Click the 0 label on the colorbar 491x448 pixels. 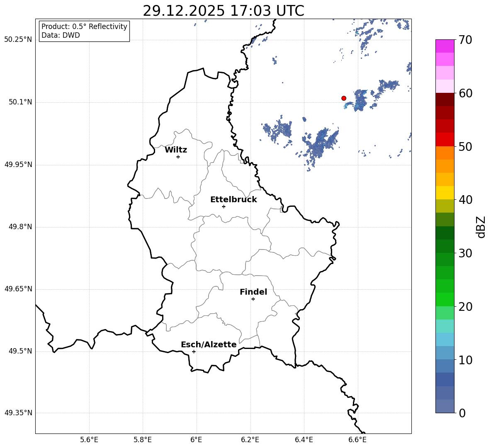pyautogui.click(x=462, y=413)
